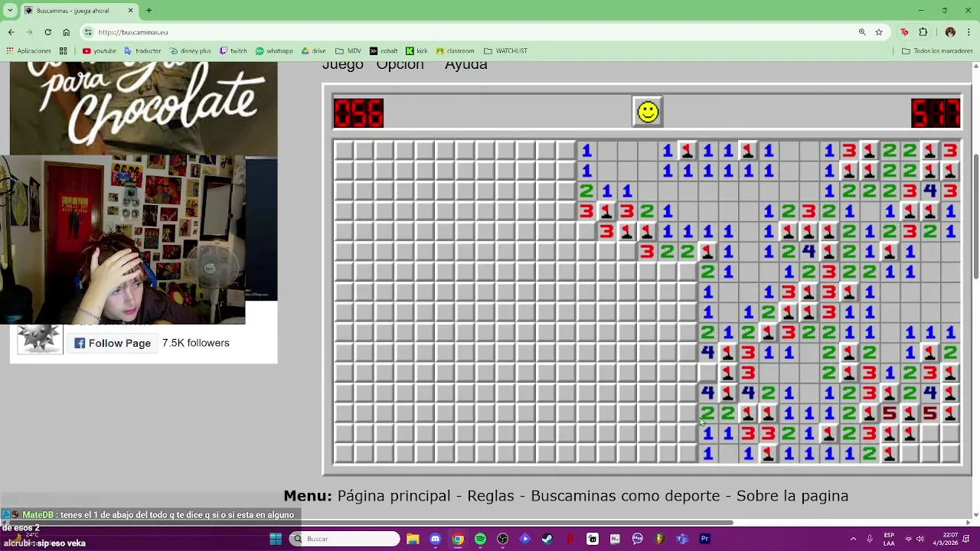Expand Todos los marcadores folder

(x=937, y=51)
